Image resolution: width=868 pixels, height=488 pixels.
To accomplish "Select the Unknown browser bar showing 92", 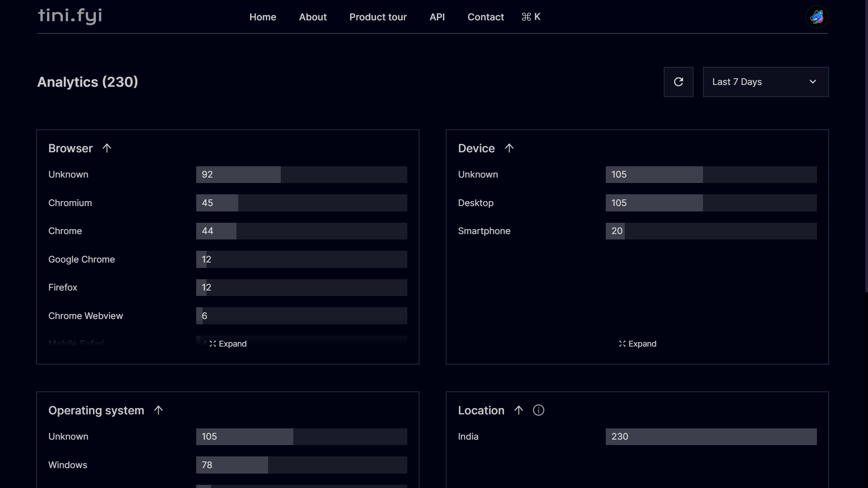I will [302, 174].
